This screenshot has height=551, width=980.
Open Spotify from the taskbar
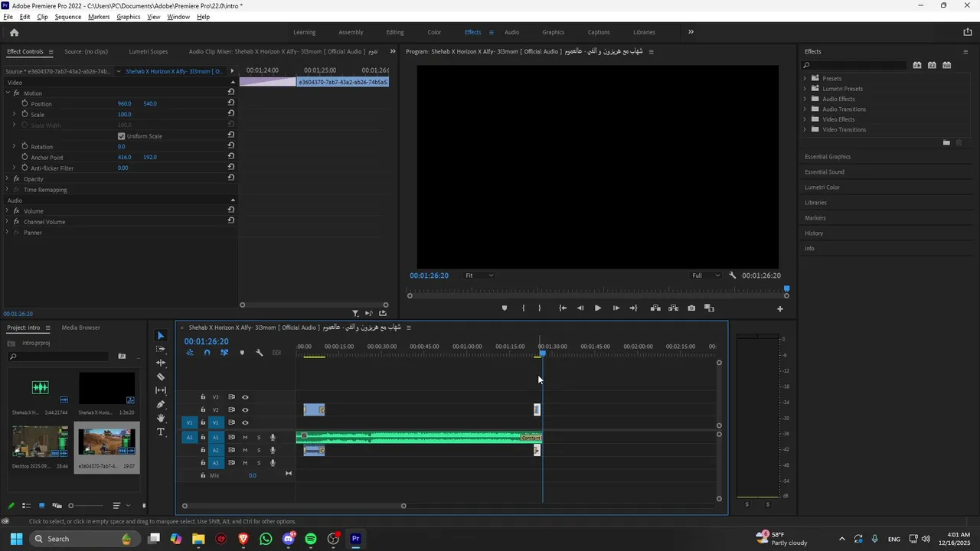tap(311, 539)
